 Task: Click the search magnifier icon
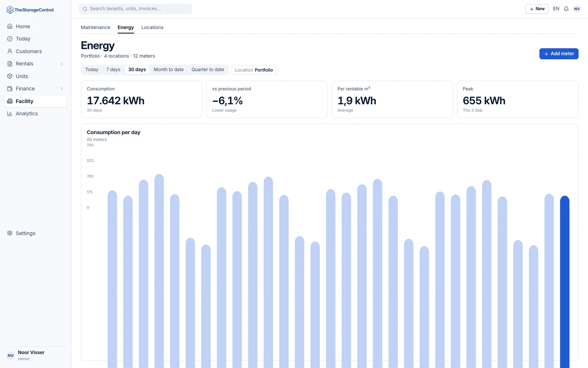click(85, 9)
